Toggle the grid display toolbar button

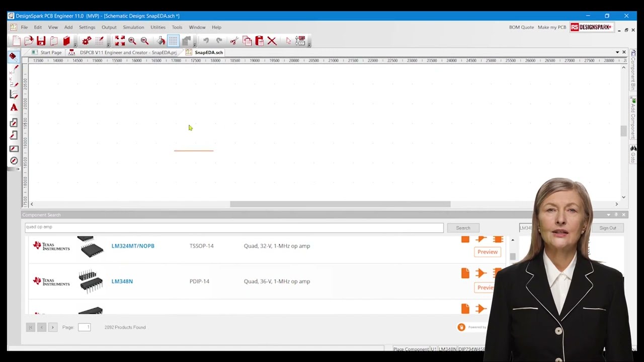[x=173, y=41]
